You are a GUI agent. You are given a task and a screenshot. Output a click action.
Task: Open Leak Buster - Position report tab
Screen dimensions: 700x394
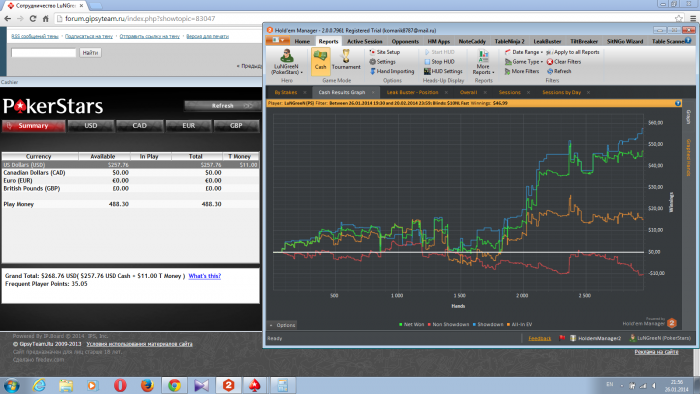(412, 92)
